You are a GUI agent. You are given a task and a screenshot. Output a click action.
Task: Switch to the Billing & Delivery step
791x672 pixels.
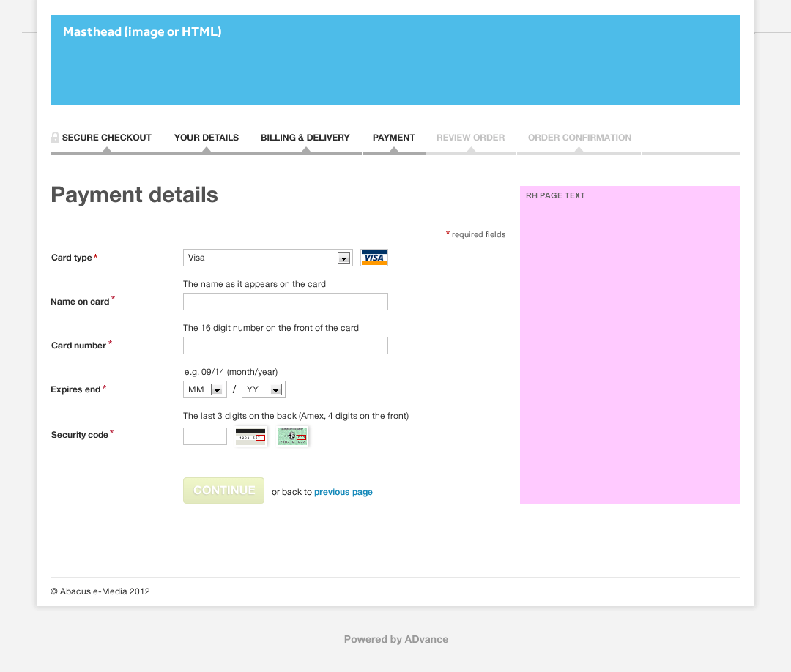pos(305,138)
